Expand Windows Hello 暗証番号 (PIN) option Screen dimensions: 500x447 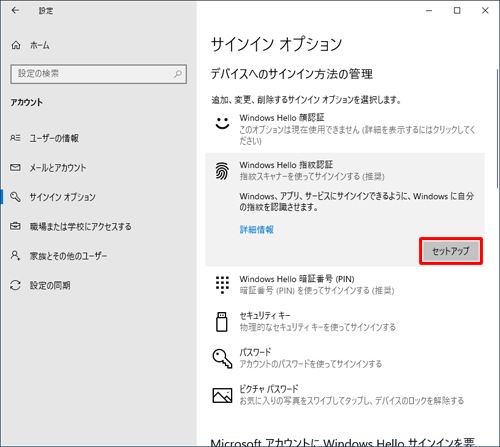pos(345,285)
